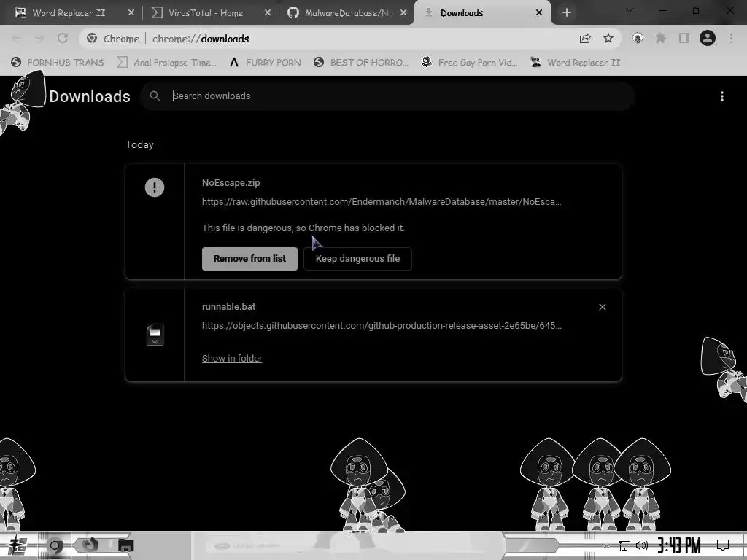Click the NoEscape.zip source URL
Image resolution: width=747 pixels, height=560 pixels.
[382, 202]
